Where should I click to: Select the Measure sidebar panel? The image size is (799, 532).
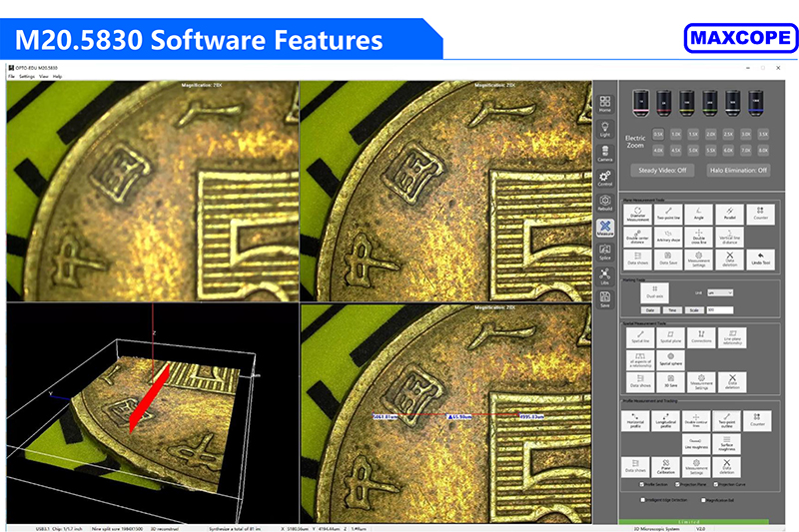pyautogui.click(x=605, y=228)
